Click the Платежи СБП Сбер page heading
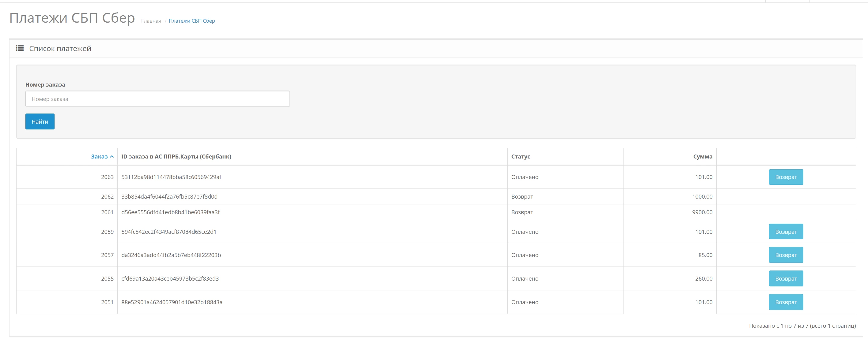The image size is (868, 347). (72, 18)
